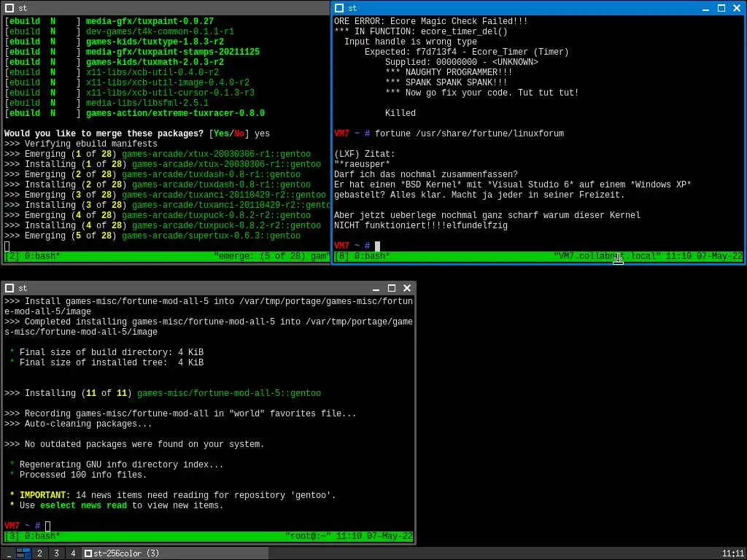Click 'fortune /usr/share/fortune/linuxforum' command text
Screen dimensions: 747x560
(x=469, y=134)
